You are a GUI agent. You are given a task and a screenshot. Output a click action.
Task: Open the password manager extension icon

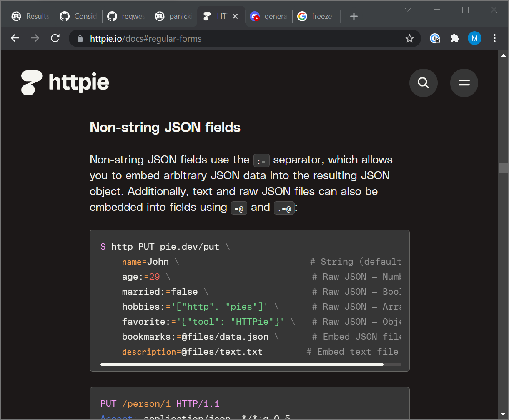[x=435, y=39]
